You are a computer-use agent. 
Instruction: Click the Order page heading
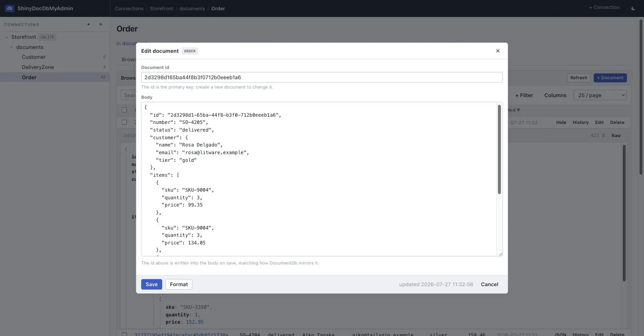pos(127,29)
